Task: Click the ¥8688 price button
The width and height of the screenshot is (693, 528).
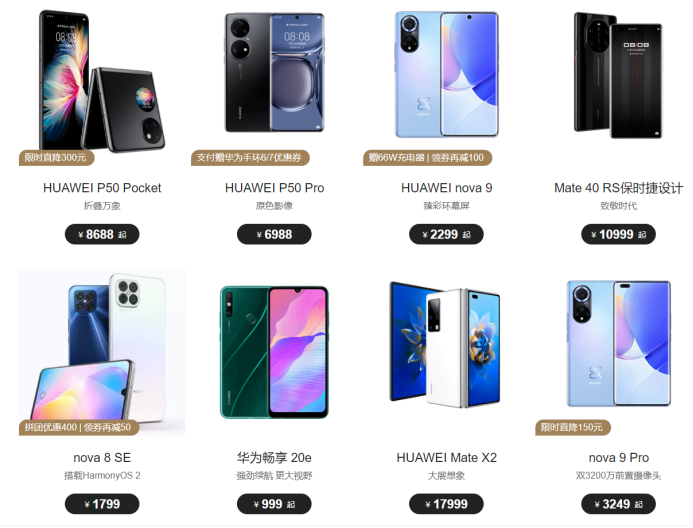Action: (102, 234)
